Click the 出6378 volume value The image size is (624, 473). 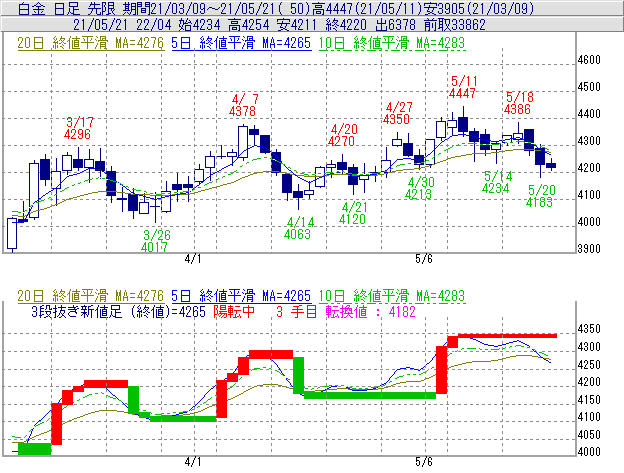[x=396, y=25]
